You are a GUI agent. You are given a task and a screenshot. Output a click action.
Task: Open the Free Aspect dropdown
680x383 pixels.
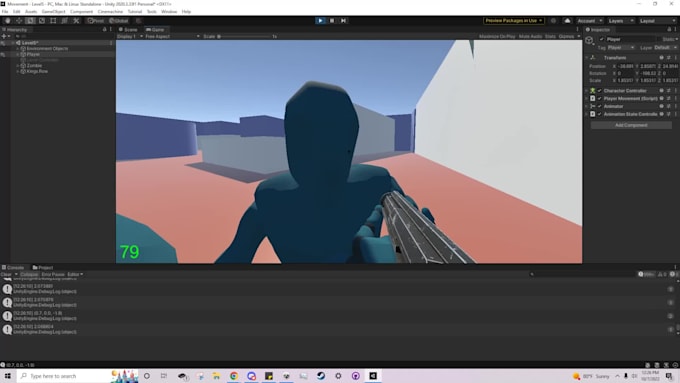[172, 36]
